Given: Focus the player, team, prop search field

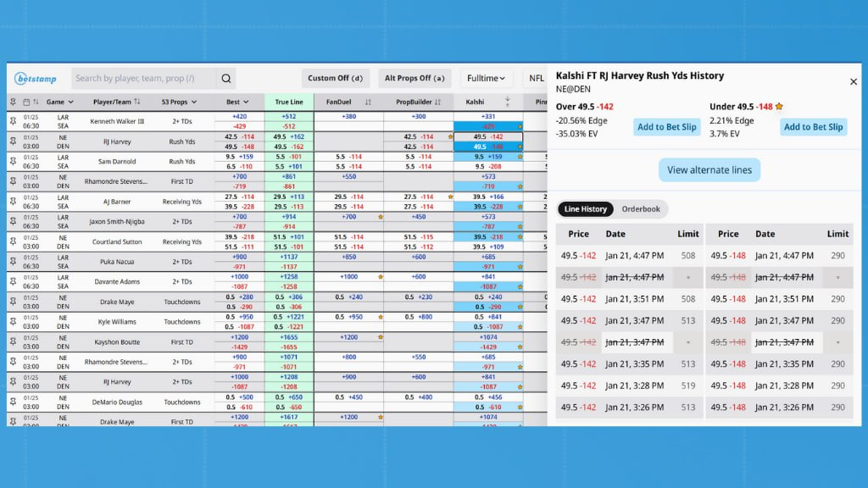Looking at the screenshot, I should tap(142, 79).
